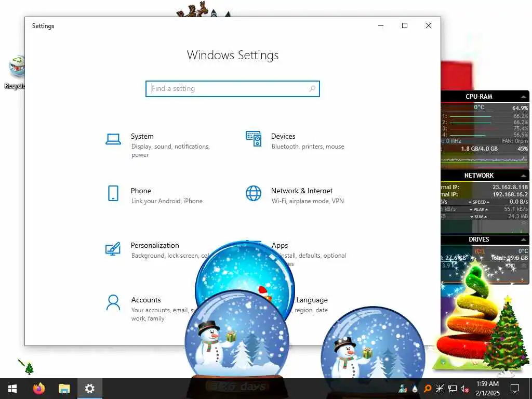Click the white snowflake tray icon
This screenshot has height=399, width=532.
440,389
